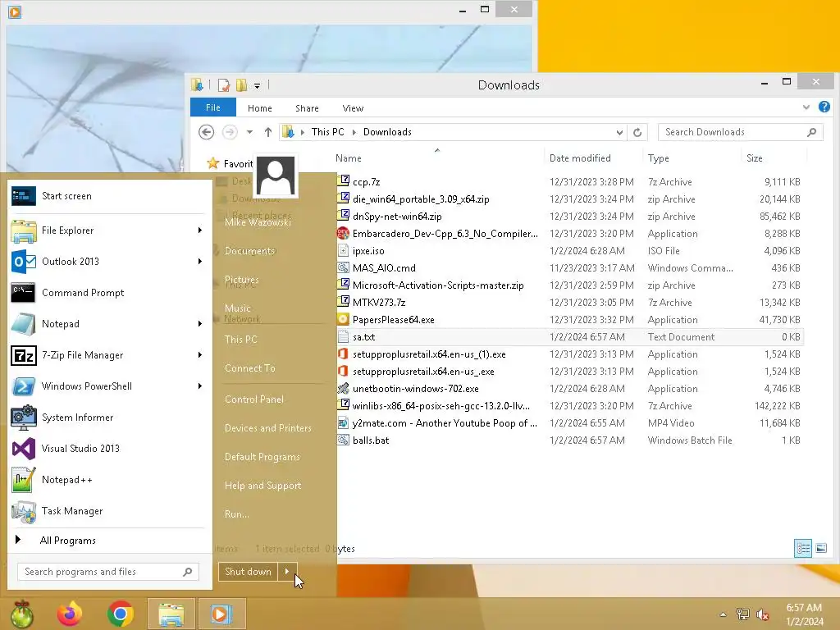
Task: Select file ipxe.iso
Action: pyautogui.click(x=368, y=251)
